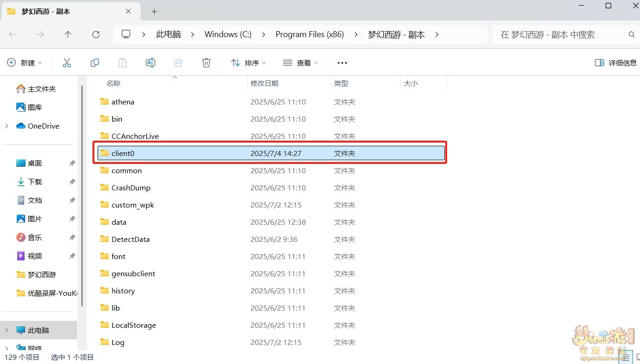Open the 新建 dropdown
Screen dimensions: 640x364
(x=25, y=63)
